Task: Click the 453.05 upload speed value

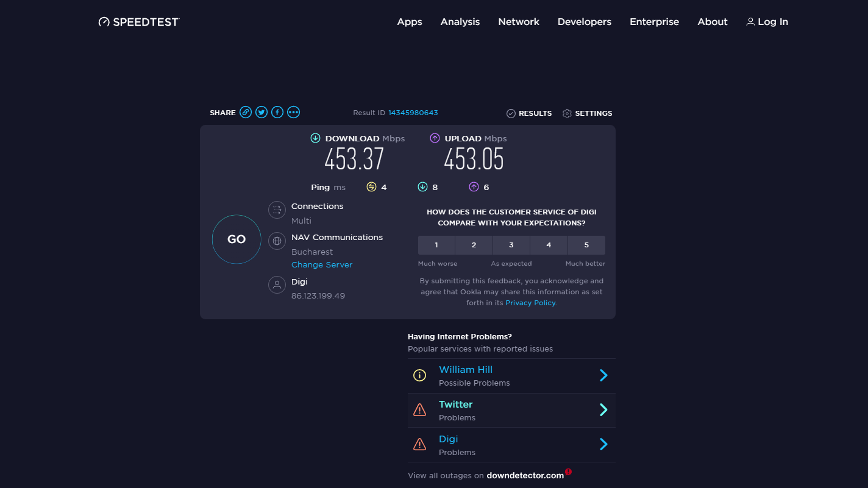Action: pos(474,160)
